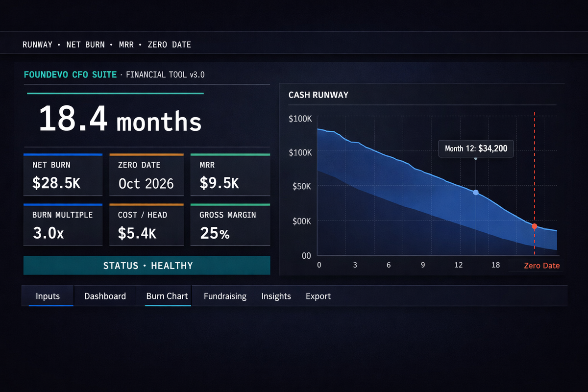Select the Fundraising tab
This screenshot has width=588, height=392.
click(225, 296)
